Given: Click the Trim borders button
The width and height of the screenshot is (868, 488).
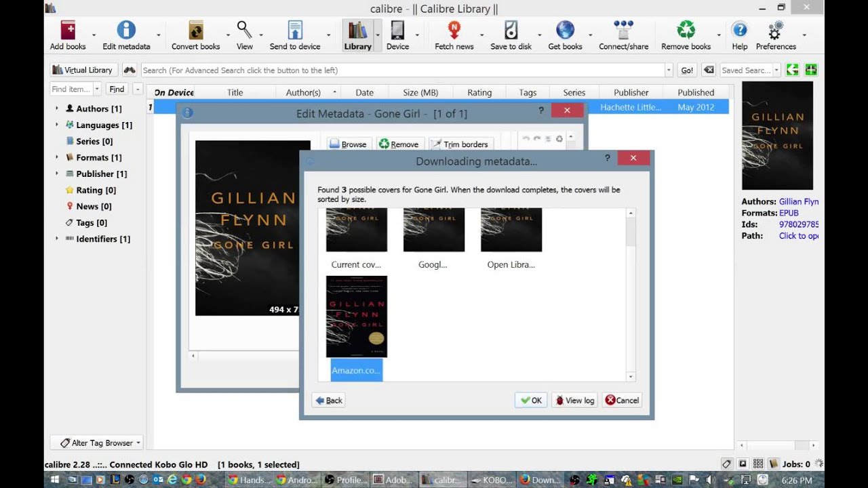Looking at the screenshot, I should pyautogui.click(x=460, y=144).
